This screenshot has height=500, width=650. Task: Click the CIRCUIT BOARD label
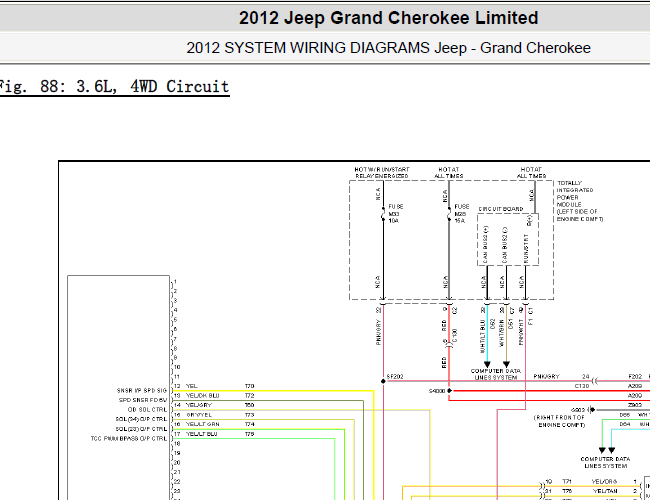501,209
